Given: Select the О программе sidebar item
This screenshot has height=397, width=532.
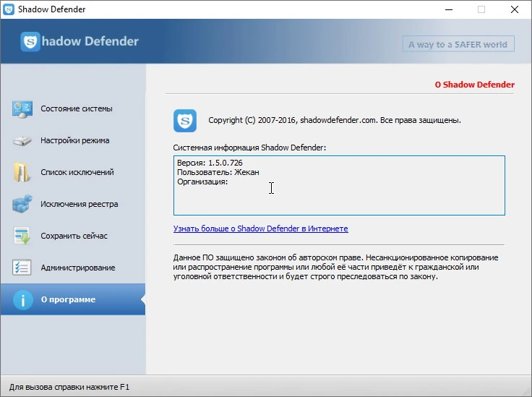Looking at the screenshot, I should [x=73, y=299].
